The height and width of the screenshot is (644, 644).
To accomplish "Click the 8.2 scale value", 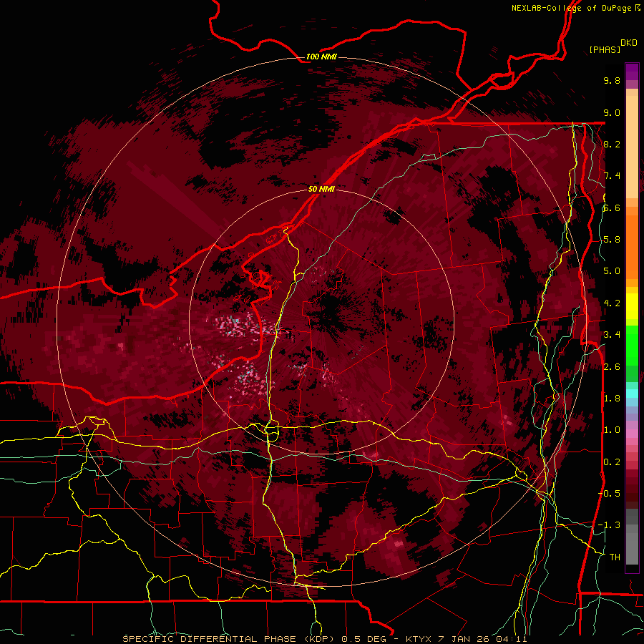I will click(612, 144).
